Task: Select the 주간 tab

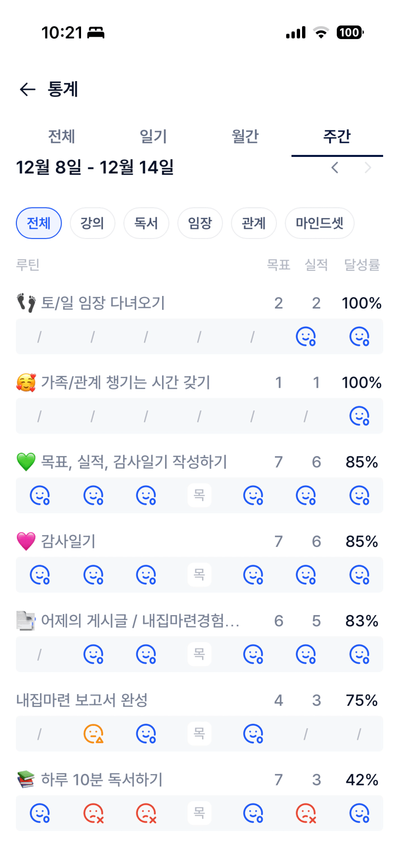Action: tap(337, 137)
